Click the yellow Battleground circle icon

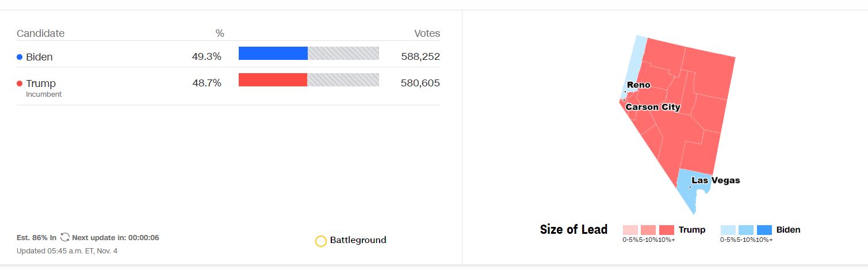[x=321, y=241]
